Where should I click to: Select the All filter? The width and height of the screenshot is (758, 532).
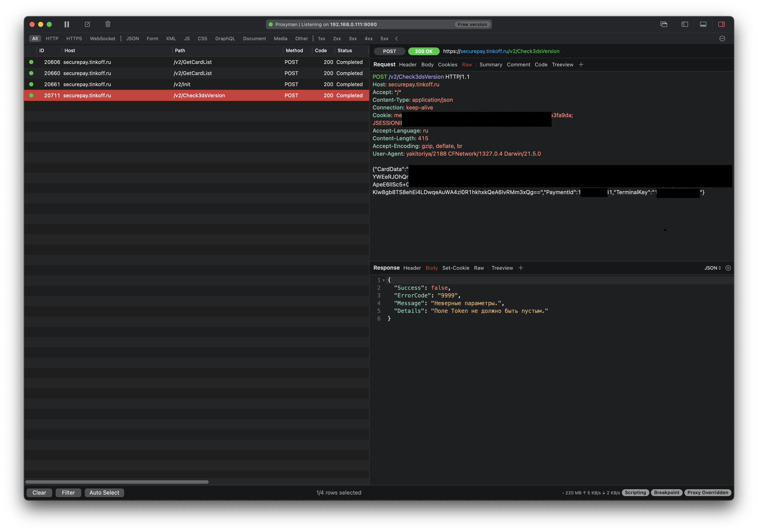click(x=35, y=38)
